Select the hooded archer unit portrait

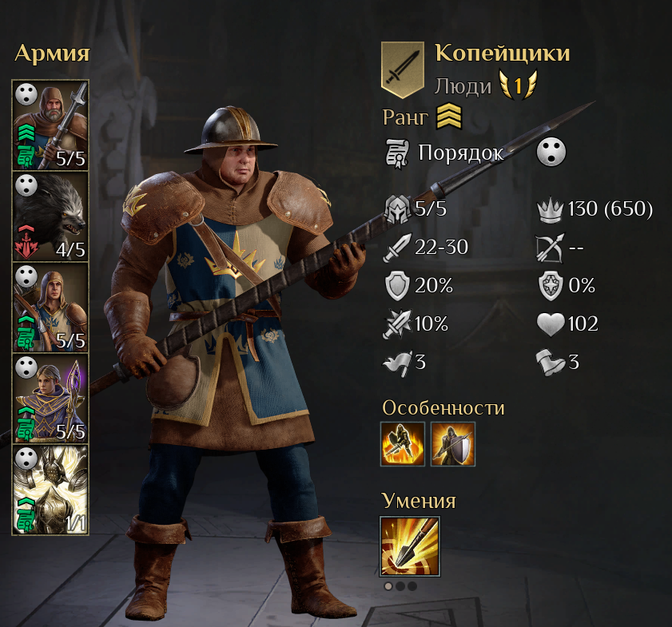pos(50,307)
